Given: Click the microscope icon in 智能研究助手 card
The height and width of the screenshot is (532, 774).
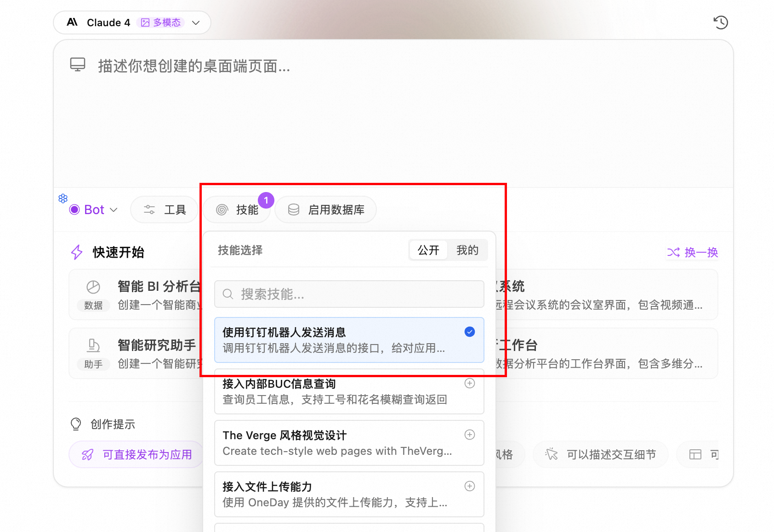Looking at the screenshot, I should (x=93, y=345).
